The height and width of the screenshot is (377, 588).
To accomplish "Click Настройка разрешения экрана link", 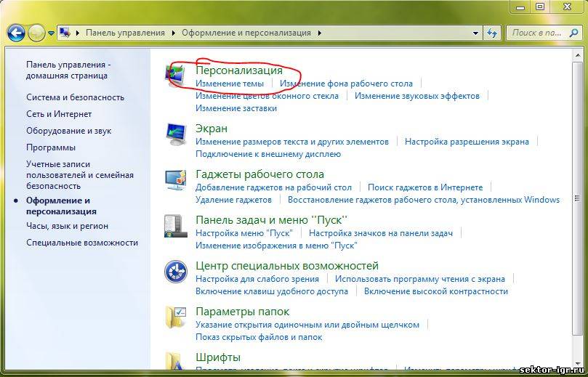I will pyautogui.click(x=467, y=142).
